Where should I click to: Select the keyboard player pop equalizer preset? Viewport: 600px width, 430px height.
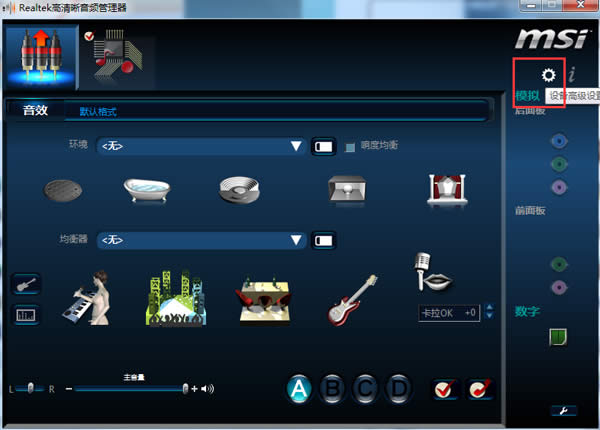coord(87,298)
